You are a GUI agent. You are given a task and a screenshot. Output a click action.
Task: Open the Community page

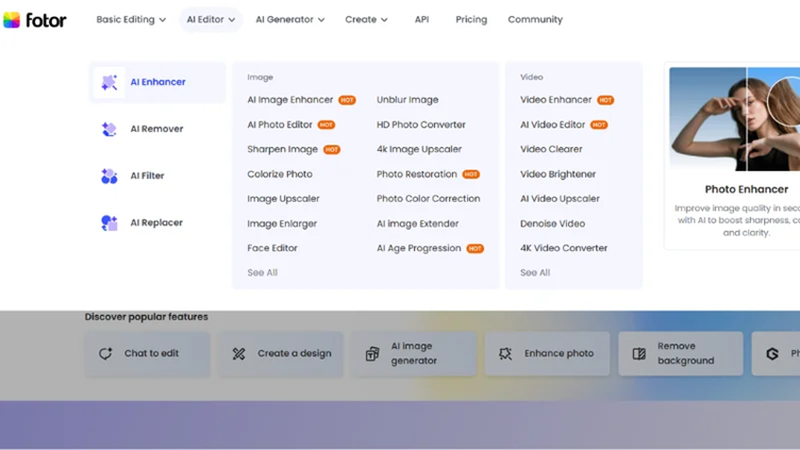[x=535, y=19]
